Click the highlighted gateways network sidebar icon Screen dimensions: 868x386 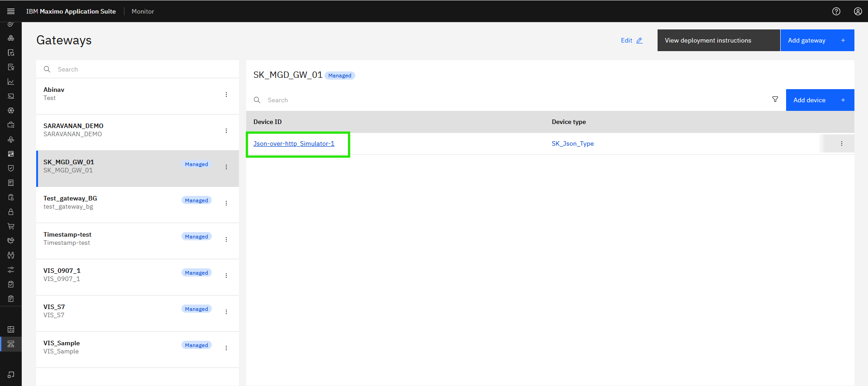click(11, 344)
